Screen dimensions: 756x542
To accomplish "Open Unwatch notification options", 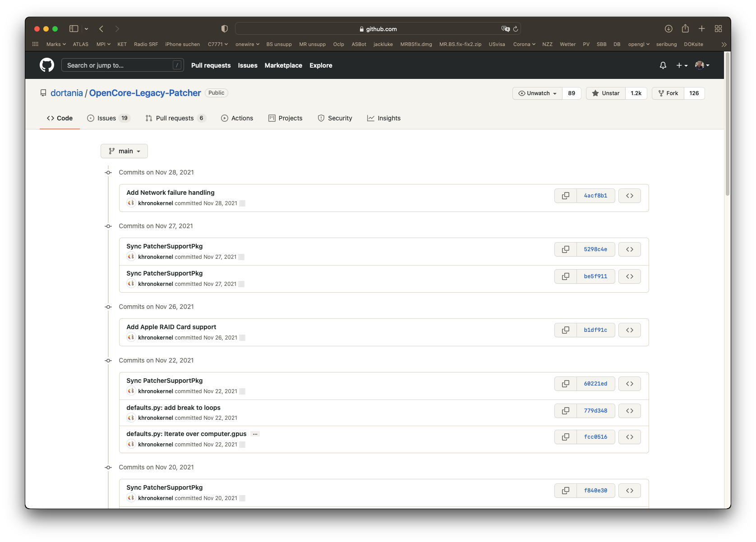I will coord(538,93).
